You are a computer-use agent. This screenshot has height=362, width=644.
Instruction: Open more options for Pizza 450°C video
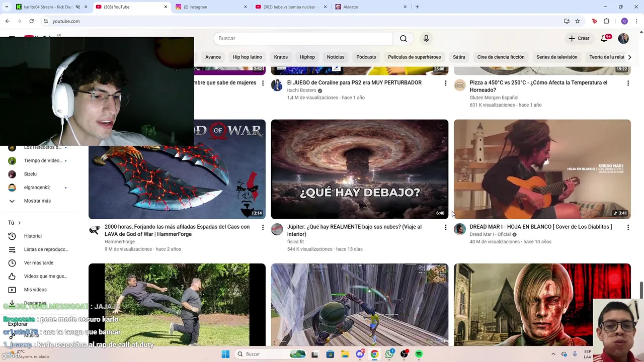point(628,83)
